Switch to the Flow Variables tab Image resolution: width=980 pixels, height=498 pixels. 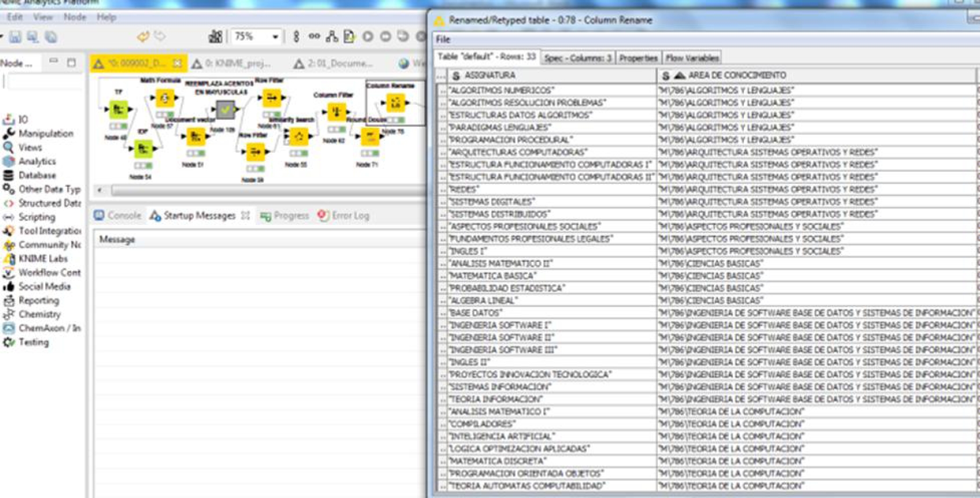coord(691,58)
